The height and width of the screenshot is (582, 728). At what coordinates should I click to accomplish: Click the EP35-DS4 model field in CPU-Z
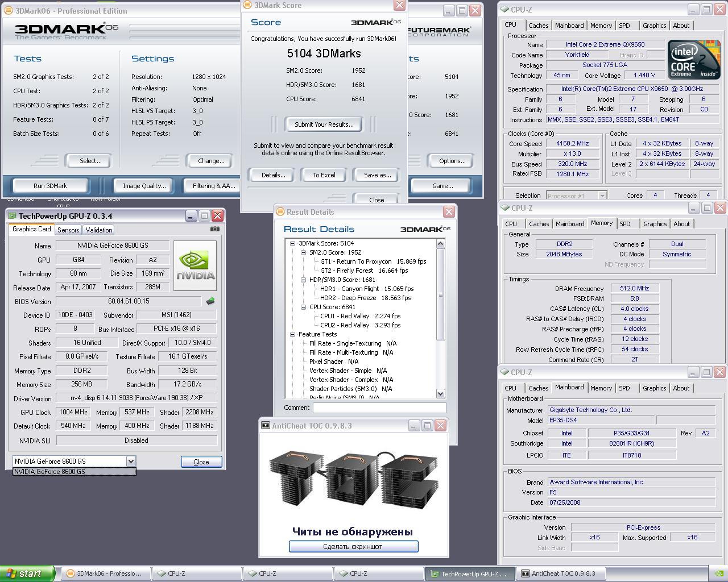point(600,420)
